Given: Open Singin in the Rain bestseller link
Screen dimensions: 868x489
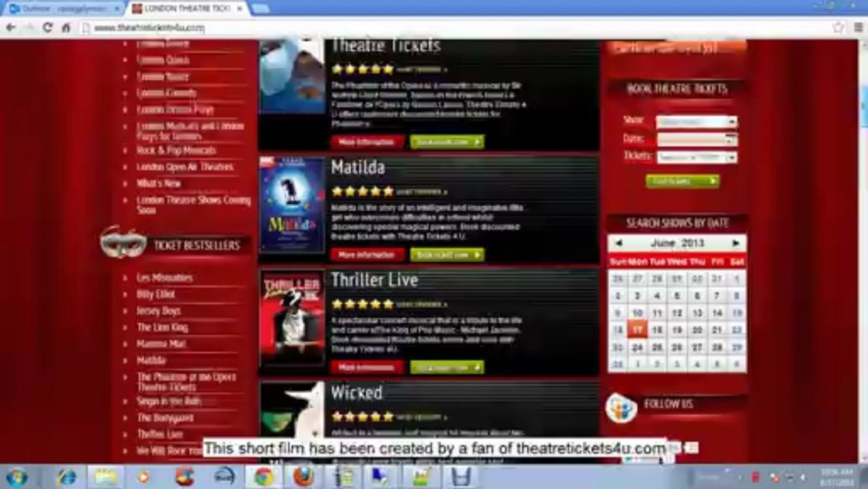Looking at the screenshot, I should [x=168, y=401].
